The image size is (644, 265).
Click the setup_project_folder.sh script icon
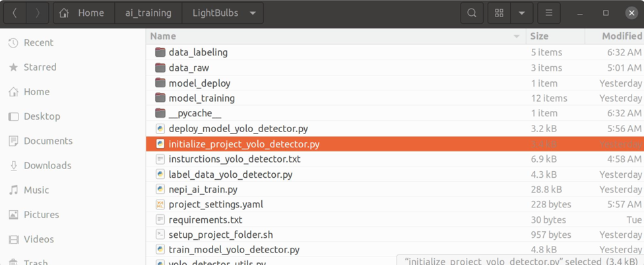[160, 235]
